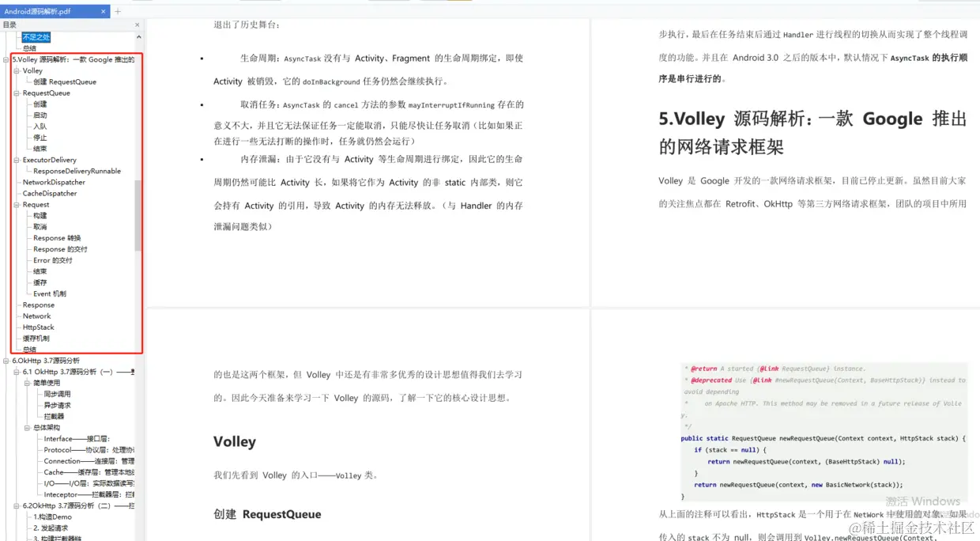The height and width of the screenshot is (541, 980).
Task: Go to the CacheDispatcher bookmark
Action: click(x=50, y=193)
